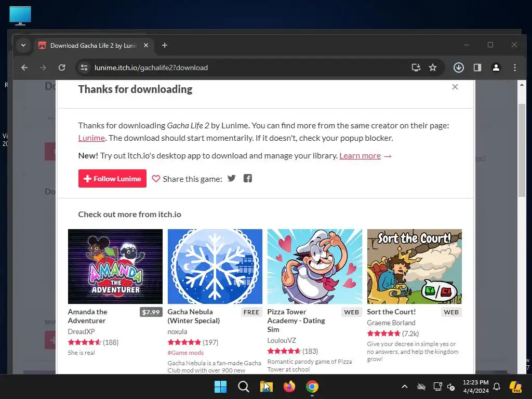532x399 pixels.
Task: Click the address bar URL
Action: click(x=151, y=68)
